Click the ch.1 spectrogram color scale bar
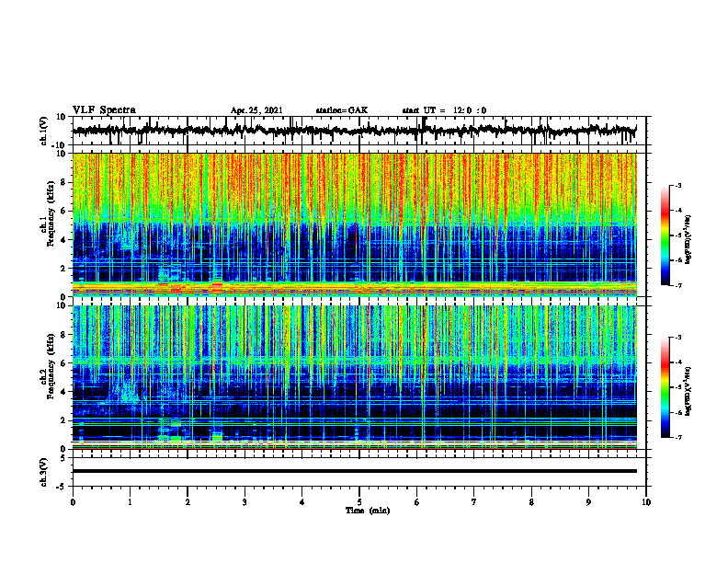The height and width of the screenshot is (563, 728). click(665, 236)
